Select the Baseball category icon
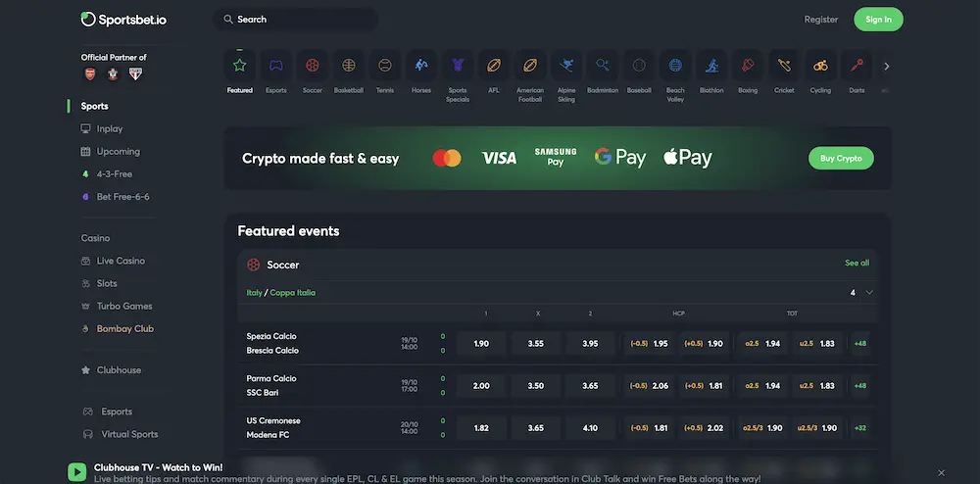Viewport: 980px width, 484px height. tap(639, 65)
